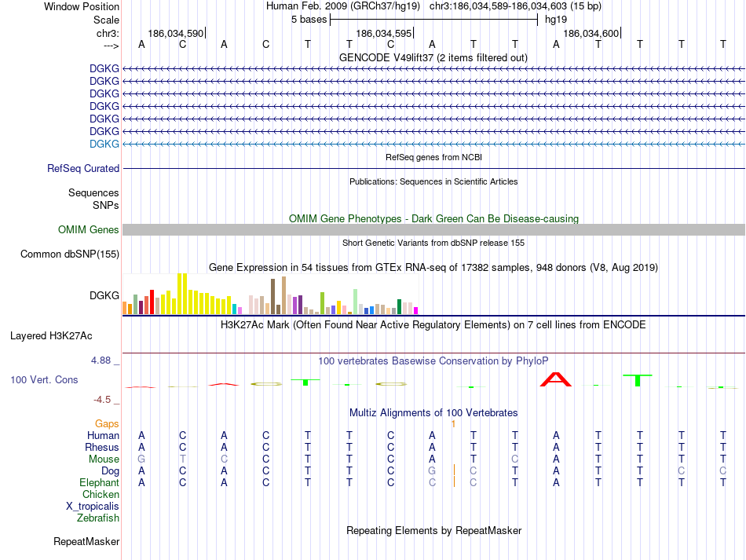746x560 pixels.
Task: Click the tall green T conservation logo
Action: [x=638, y=380]
